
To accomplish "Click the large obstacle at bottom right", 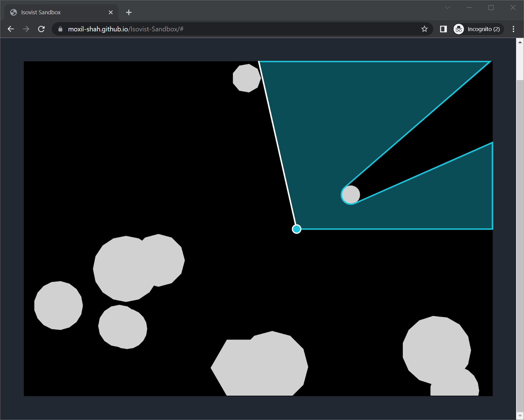I will click(437, 350).
